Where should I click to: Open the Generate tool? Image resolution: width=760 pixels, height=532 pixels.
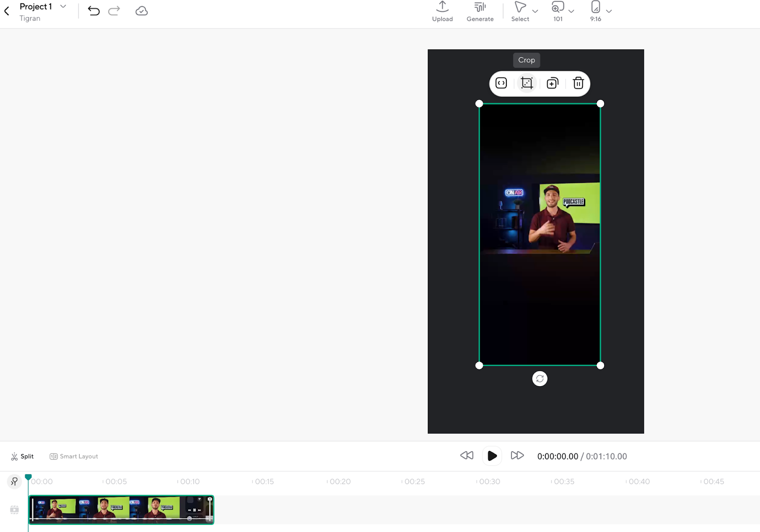(x=480, y=11)
